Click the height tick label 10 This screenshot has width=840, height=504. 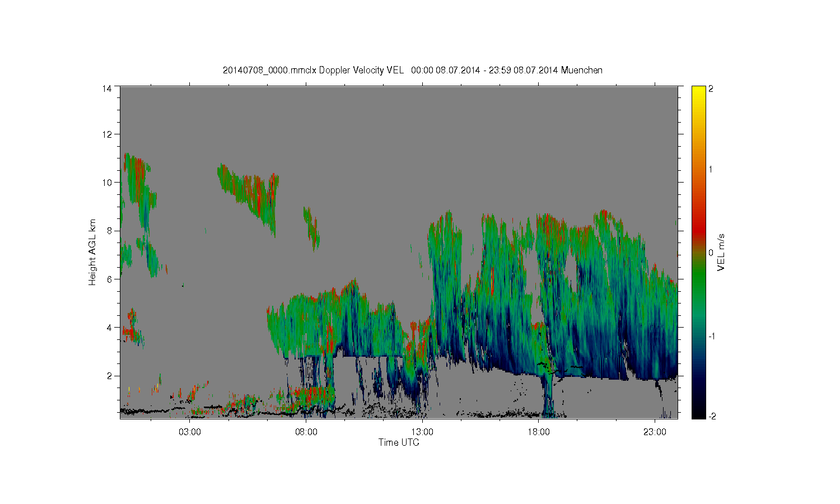coord(107,183)
